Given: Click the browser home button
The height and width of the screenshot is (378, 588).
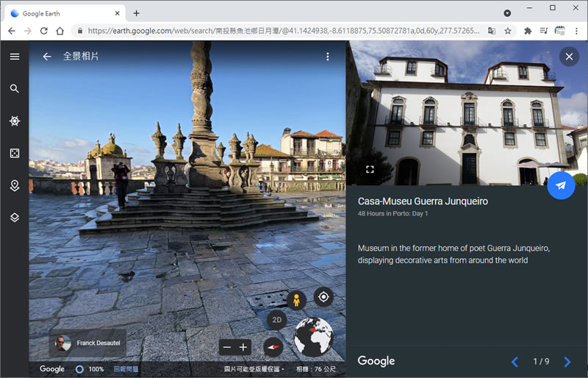Looking at the screenshot, I should pyautogui.click(x=60, y=31).
